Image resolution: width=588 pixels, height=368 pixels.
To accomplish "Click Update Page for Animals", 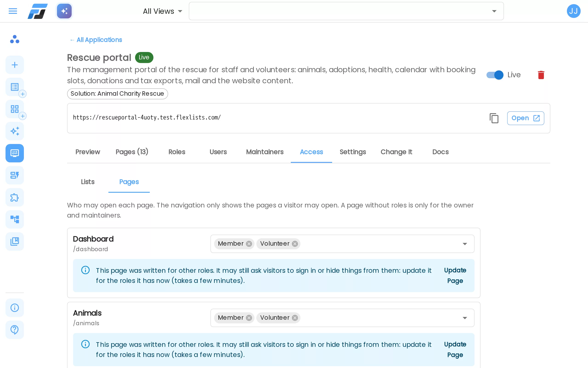I will pyautogui.click(x=455, y=350).
